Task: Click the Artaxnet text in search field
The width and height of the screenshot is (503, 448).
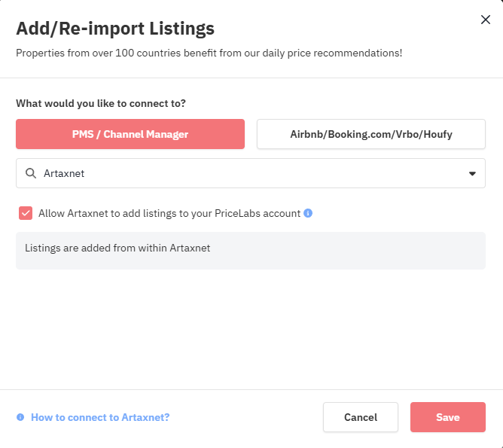Action: click(64, 173)
